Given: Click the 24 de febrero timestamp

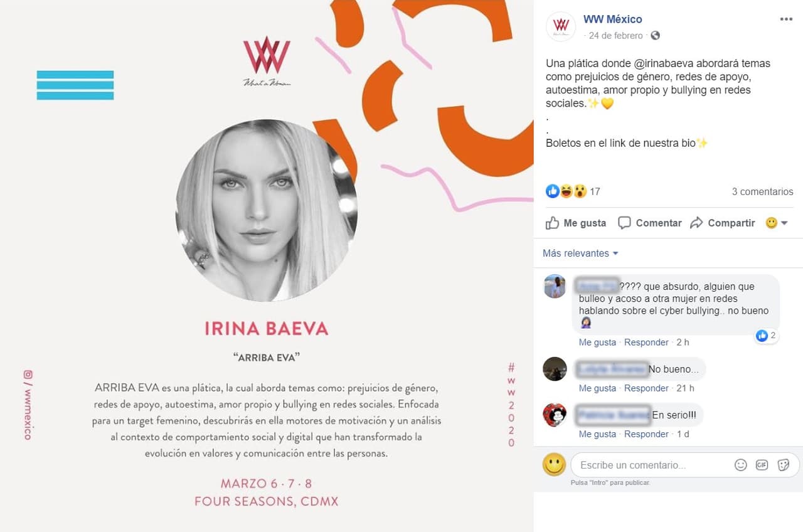Looking at the screenshot, I should pos(616,36).
